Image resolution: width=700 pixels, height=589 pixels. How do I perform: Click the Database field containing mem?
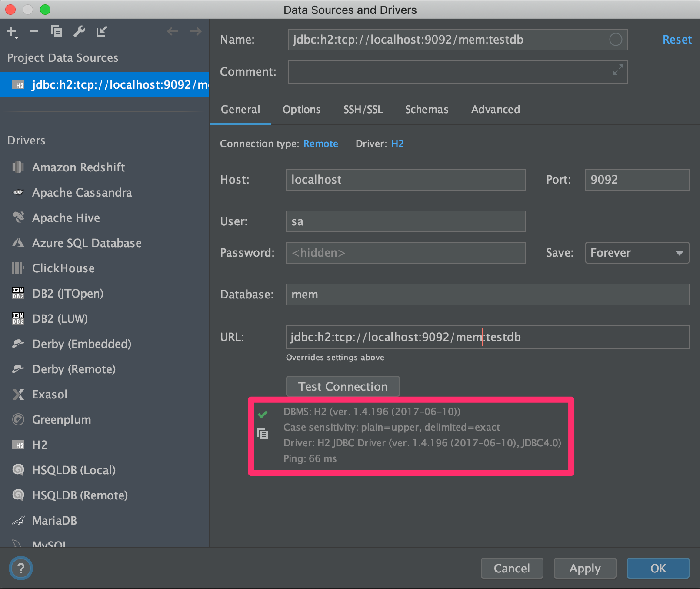(487, 294)
